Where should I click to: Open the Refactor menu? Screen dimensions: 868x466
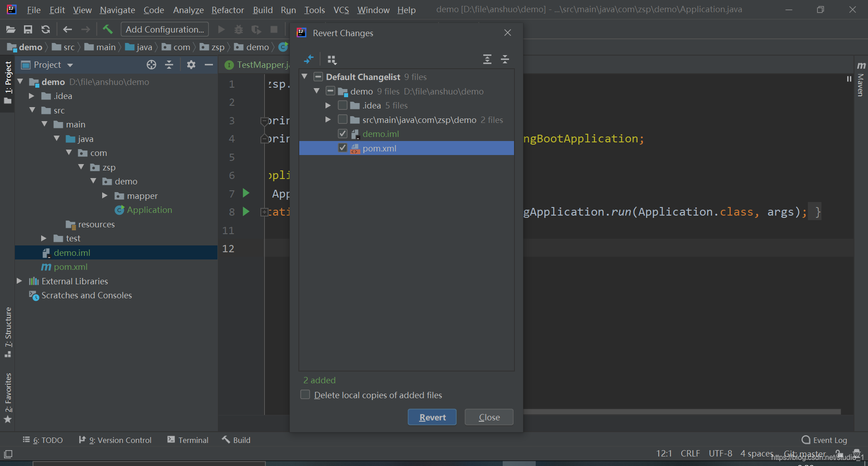228,10
